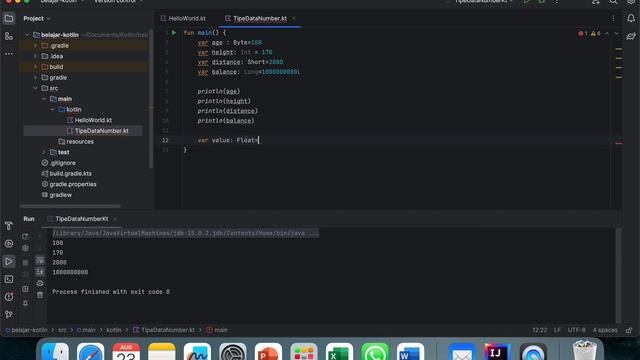The height and width of the screenshot is (360, 640).
Task: Click the Restore Layout icon in Run panel
Action: point(25,289)
